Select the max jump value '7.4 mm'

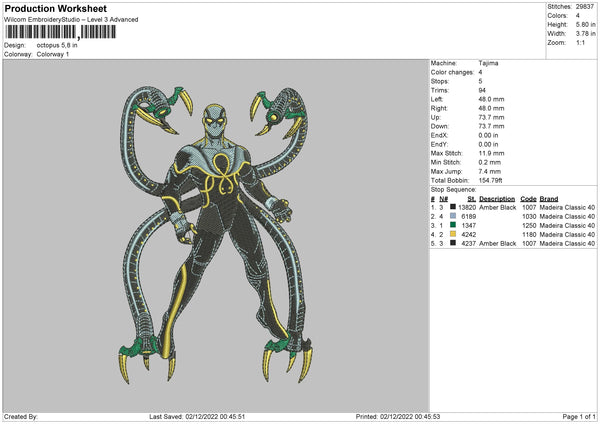click(x=490, y=172)
